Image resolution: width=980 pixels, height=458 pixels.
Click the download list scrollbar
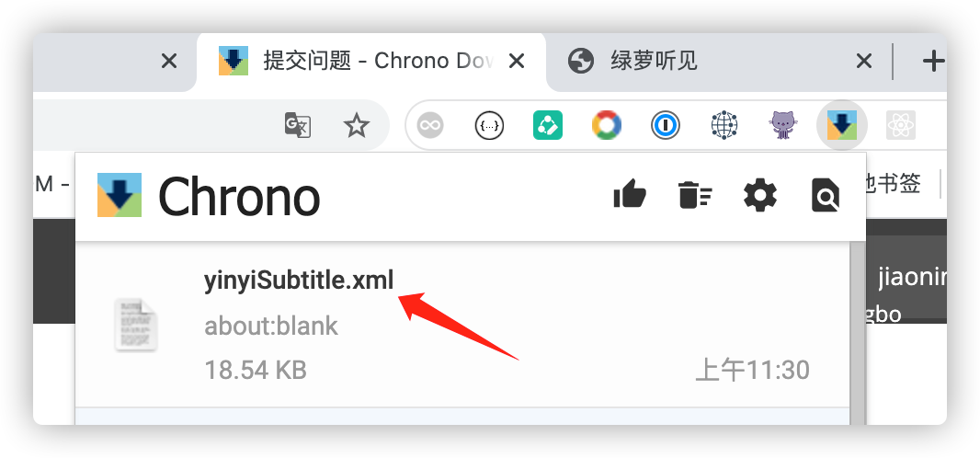click(858, 333)
